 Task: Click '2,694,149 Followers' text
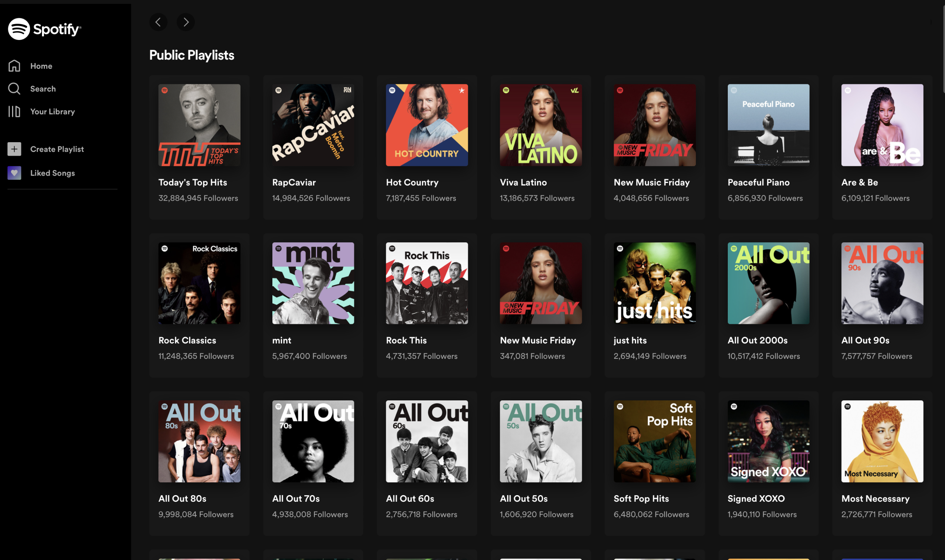pos(650,356)
